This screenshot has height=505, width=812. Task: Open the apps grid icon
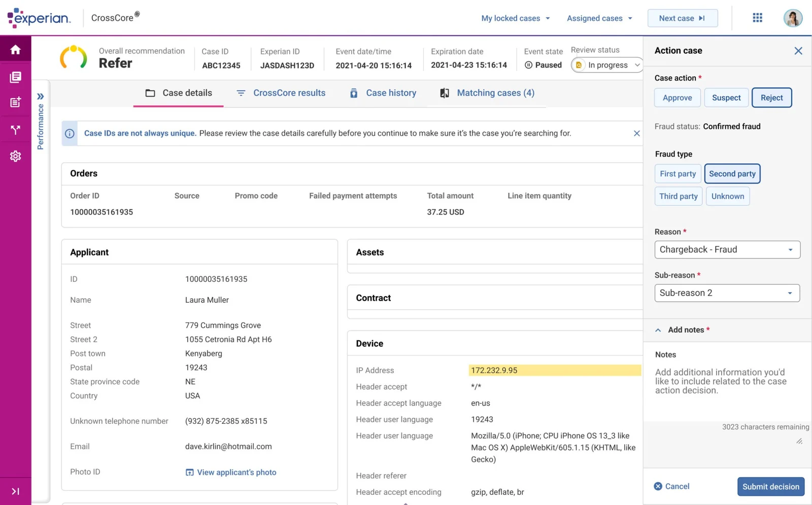point(757,18)
